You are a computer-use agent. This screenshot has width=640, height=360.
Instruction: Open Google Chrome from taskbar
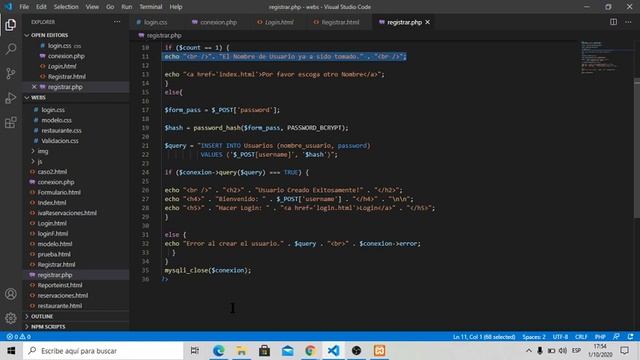tap(310, 351)
